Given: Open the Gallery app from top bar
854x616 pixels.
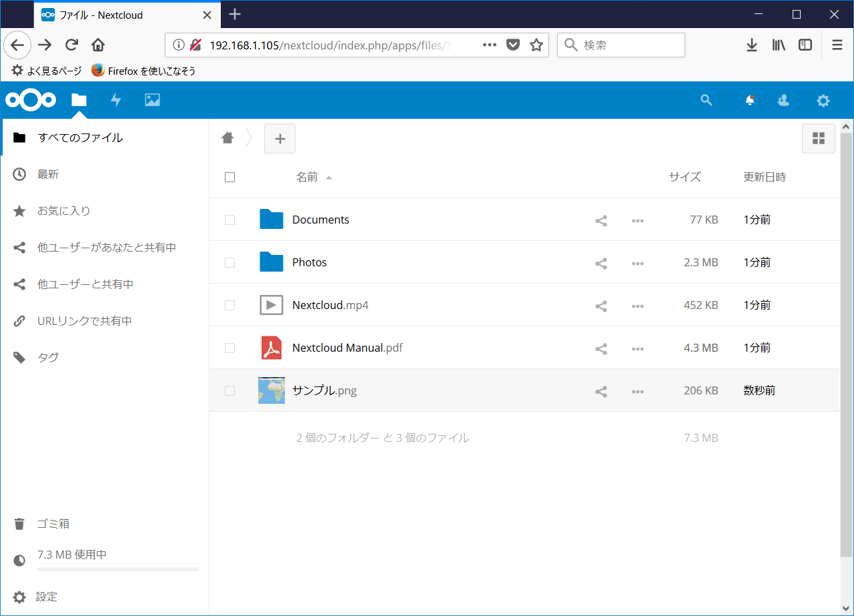Looking at the screenshot, I should (x=152, y=99).
